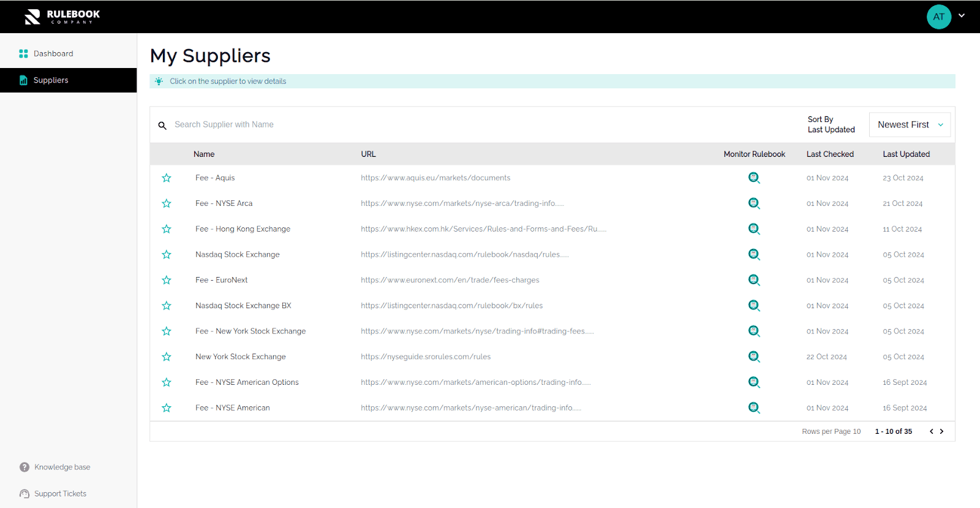980x508 pixels.
Task: Monitor rulebook for Fee - NYSE American Options
Action: (754, 382)
